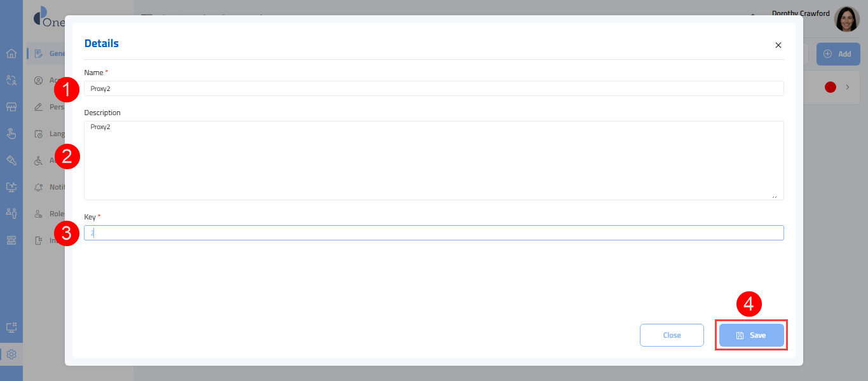Click the monitor grid icon near bottom
Viewport: 868px width, 381px height.
(11, 328)
